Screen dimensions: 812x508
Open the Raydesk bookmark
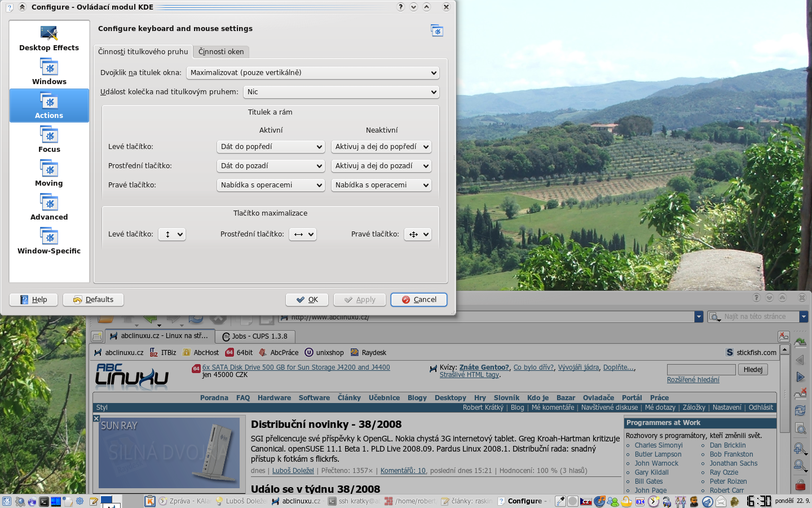pos(368,352)
